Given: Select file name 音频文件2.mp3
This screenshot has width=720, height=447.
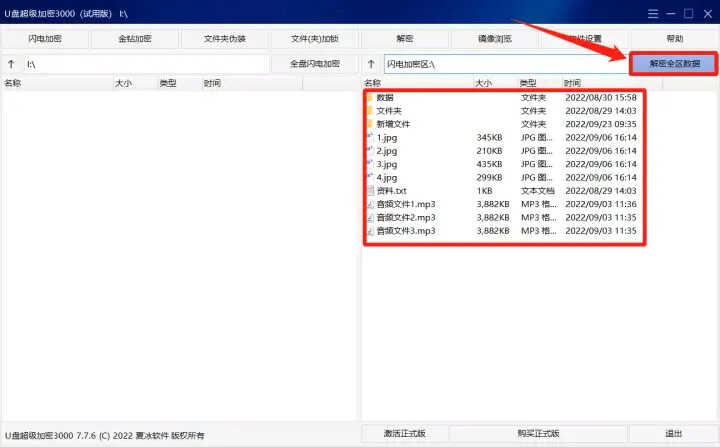Looking at the screenshot, I should tap(406, 217).
